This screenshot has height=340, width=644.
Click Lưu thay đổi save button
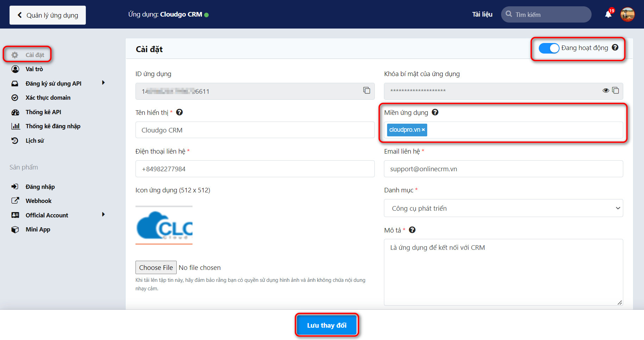tap(327, 325)
